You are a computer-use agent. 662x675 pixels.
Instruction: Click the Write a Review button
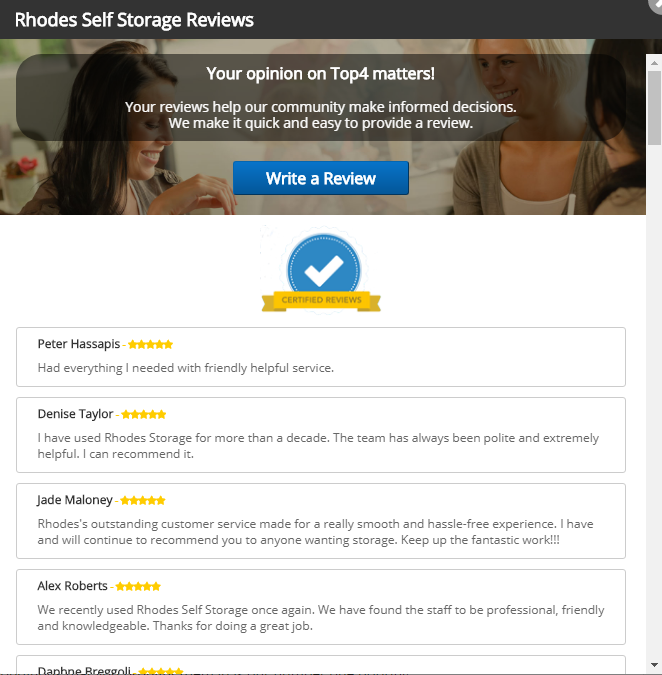321,178
